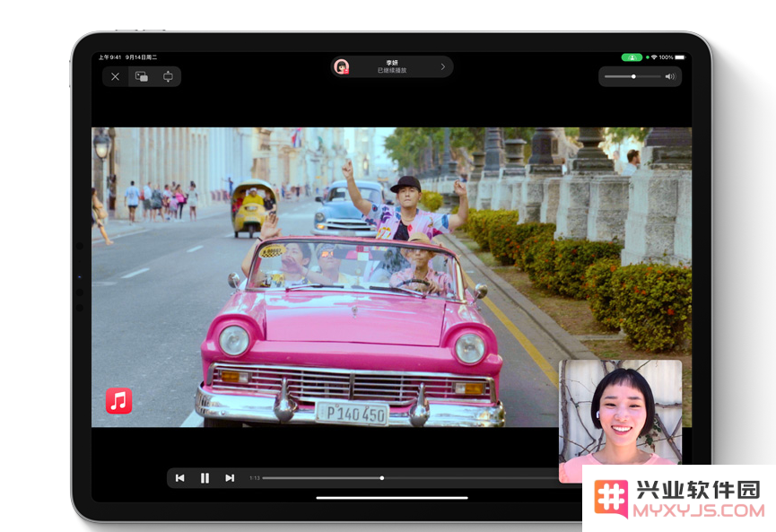Skip to previous track
The image size is (776, 532).
pyautogui.click(x=180, y=478)
